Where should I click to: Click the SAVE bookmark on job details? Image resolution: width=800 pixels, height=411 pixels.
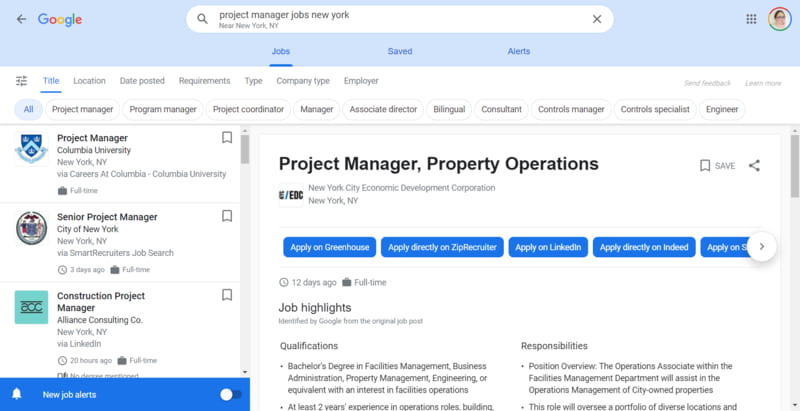717,166
